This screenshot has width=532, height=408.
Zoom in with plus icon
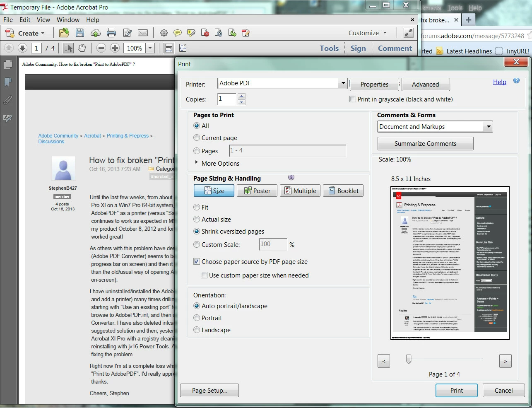point(115,48)
